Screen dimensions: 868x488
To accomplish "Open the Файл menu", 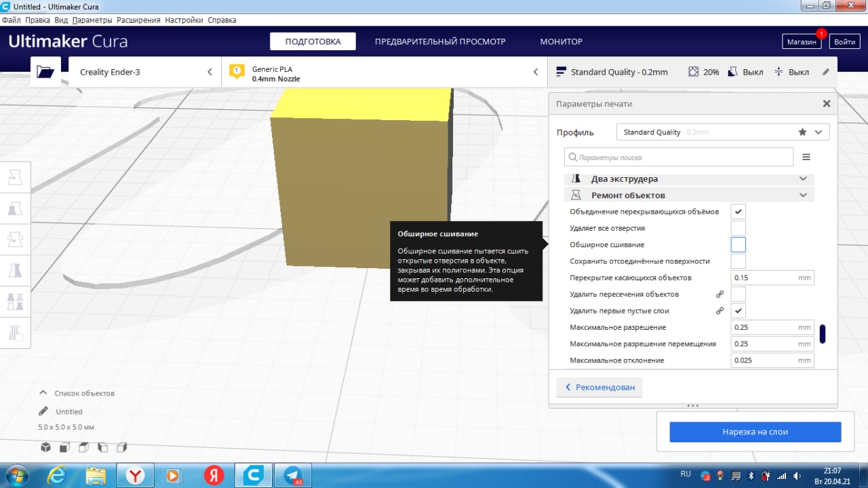I will point(12,20).
